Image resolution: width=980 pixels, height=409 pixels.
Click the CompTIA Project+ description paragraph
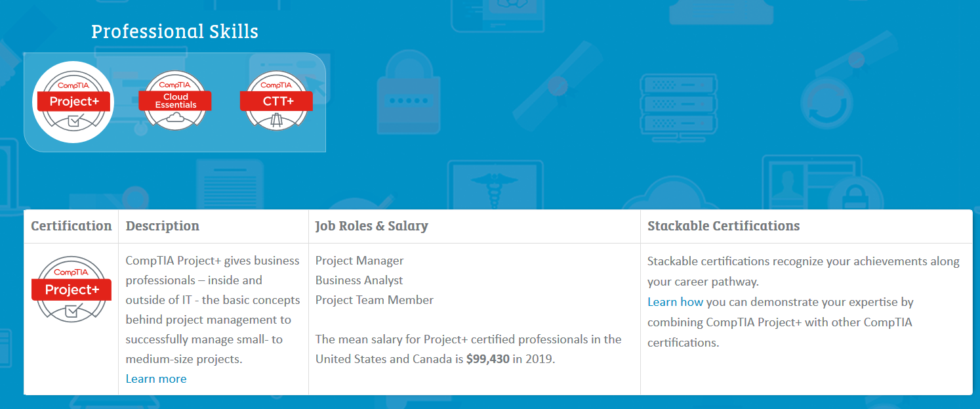tap(213, 310)
